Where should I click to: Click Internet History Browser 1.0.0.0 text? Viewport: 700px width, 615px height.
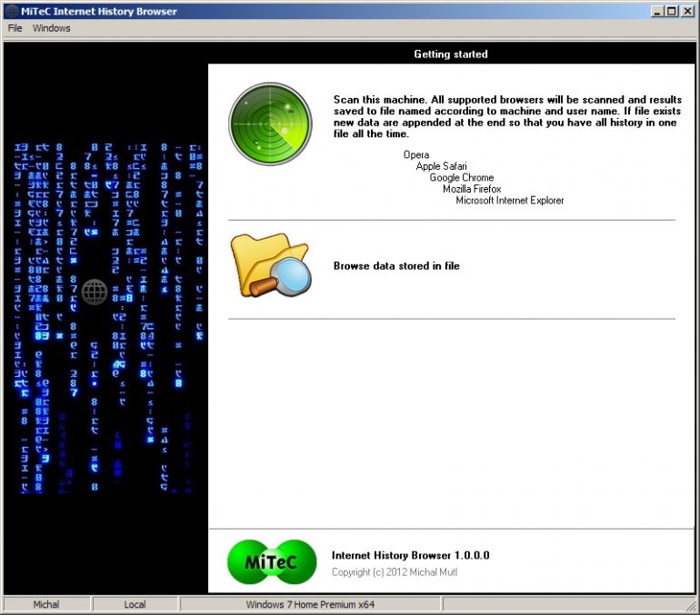click(410, 555)
